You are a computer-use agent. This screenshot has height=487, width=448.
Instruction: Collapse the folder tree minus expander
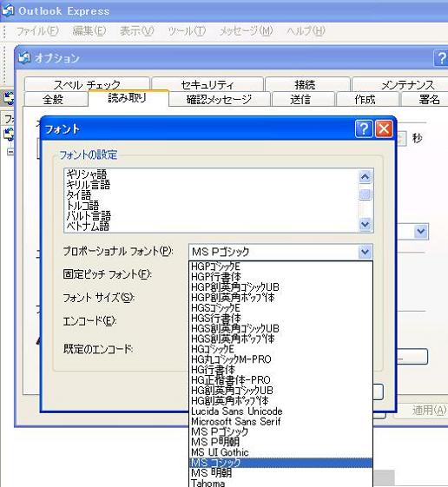[10, 152]
